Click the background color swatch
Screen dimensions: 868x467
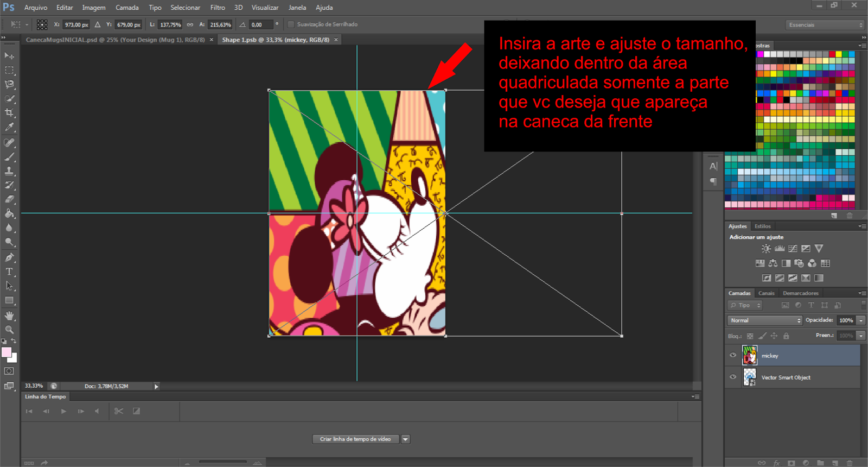pyautogui.click(x=13, y=358)
